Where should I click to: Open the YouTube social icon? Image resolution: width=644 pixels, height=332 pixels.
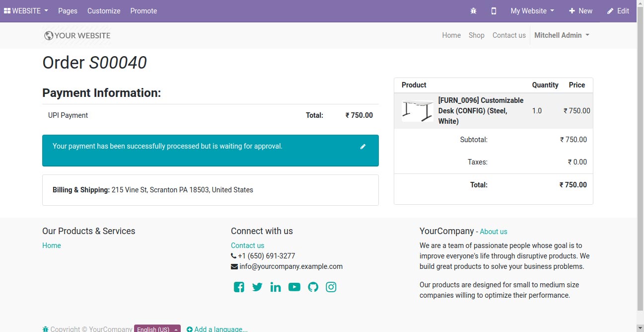tap(294, 287)
